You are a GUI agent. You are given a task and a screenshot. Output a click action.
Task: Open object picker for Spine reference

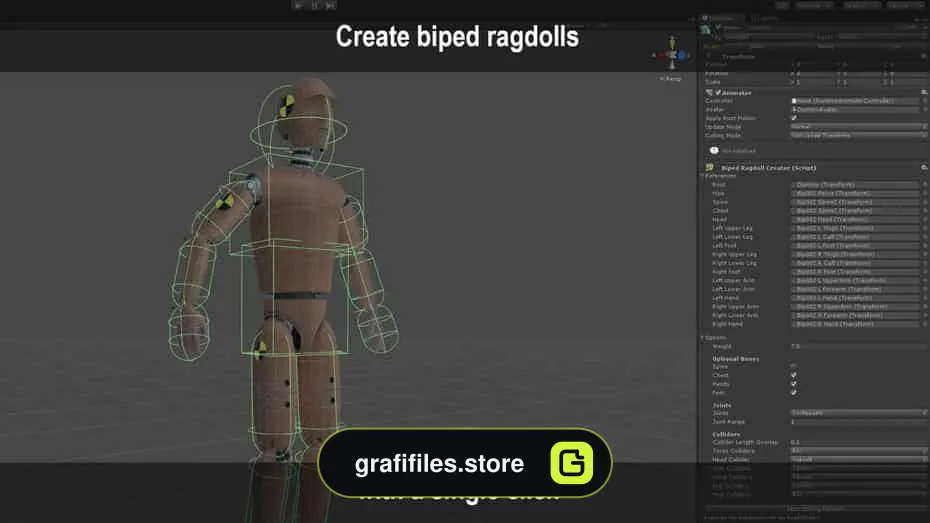[925, 202]
